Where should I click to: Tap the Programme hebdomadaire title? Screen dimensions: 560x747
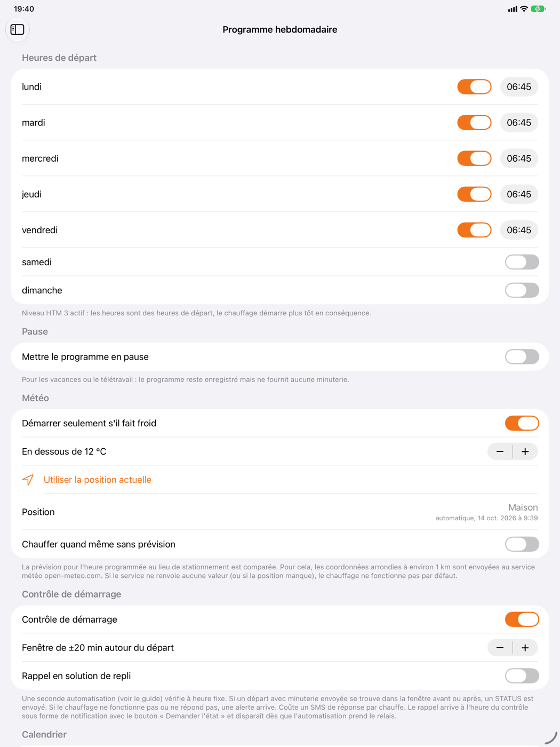click(x=280, y=29)
